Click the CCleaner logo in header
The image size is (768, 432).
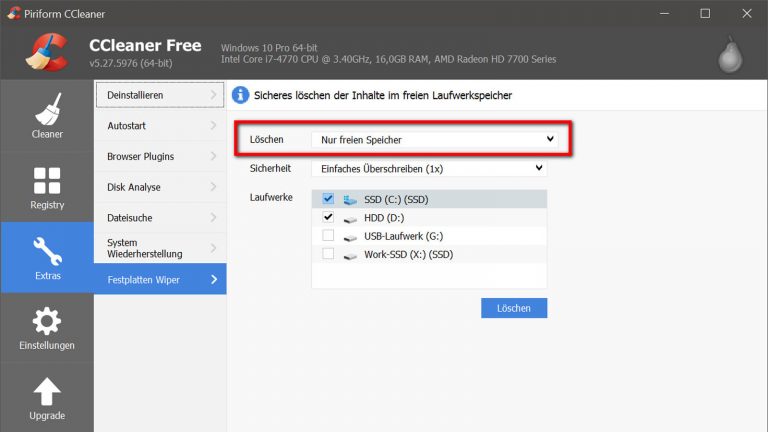coord(47,52)
